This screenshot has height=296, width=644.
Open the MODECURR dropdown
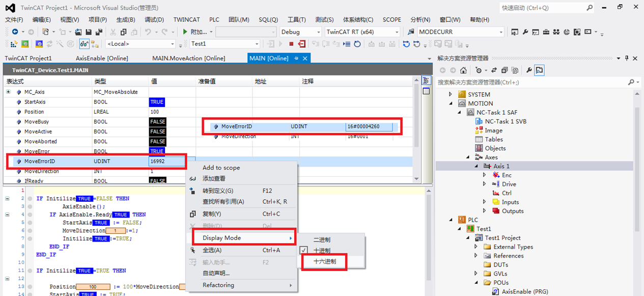tap(501, 32)
